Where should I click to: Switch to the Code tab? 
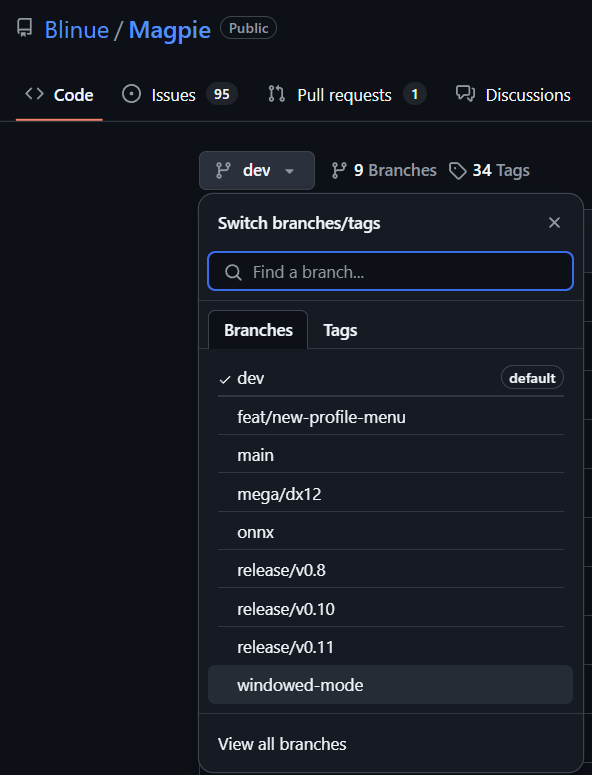[59, 94]
